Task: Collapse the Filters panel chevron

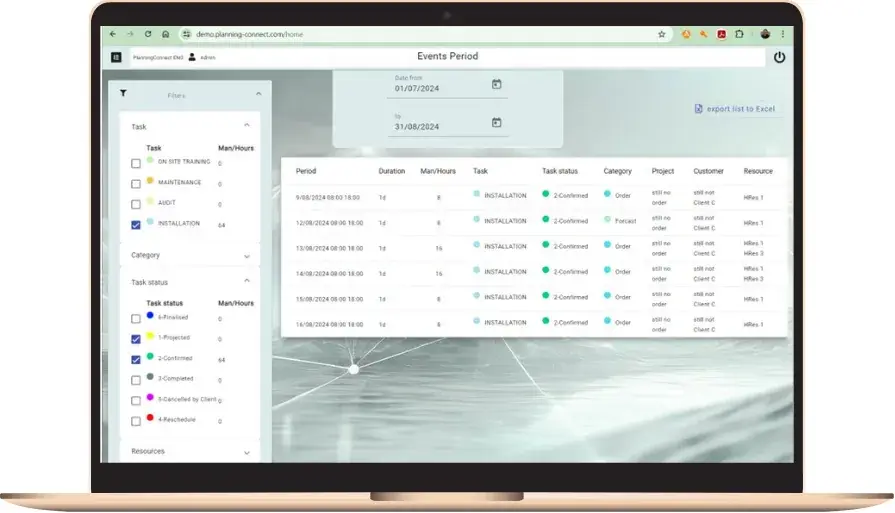Action: click(x=259, y=94)
